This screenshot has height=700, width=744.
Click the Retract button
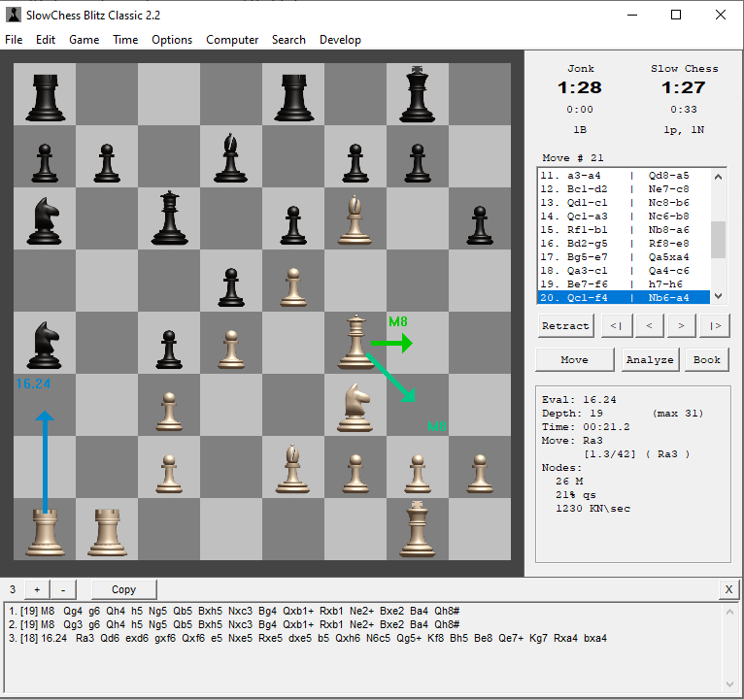tap(565, 326)
